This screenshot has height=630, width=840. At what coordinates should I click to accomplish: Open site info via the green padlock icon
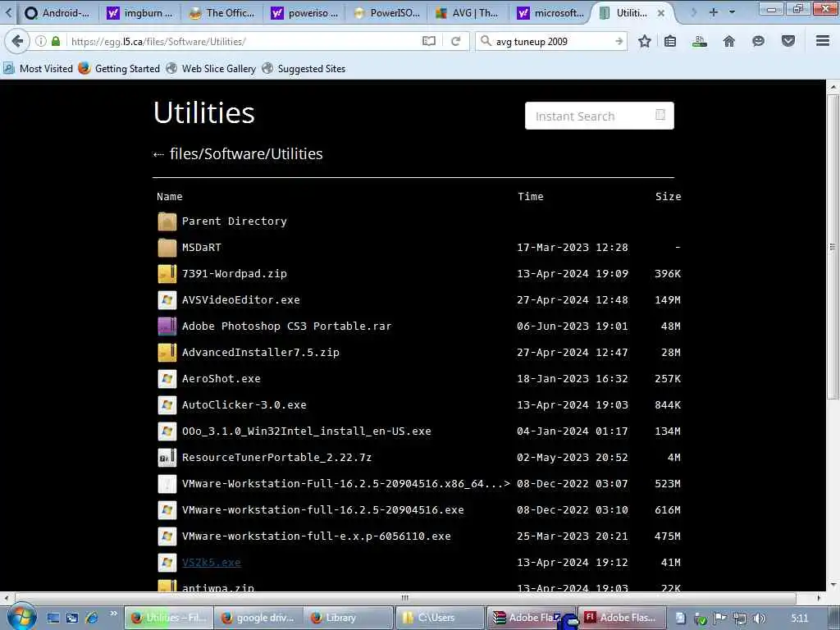(56, 41)
